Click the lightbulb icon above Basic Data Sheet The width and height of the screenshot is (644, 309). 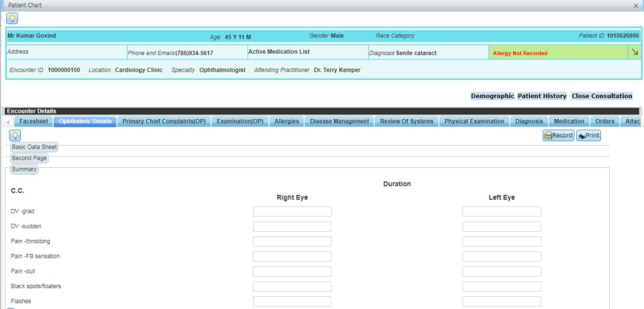pyautogui.click(x=15, y=136)
